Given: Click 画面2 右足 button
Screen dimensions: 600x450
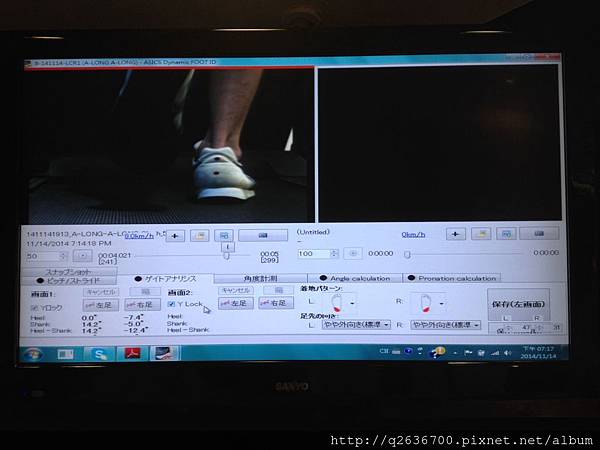Looking at the screenshot, I should [276, 303].
